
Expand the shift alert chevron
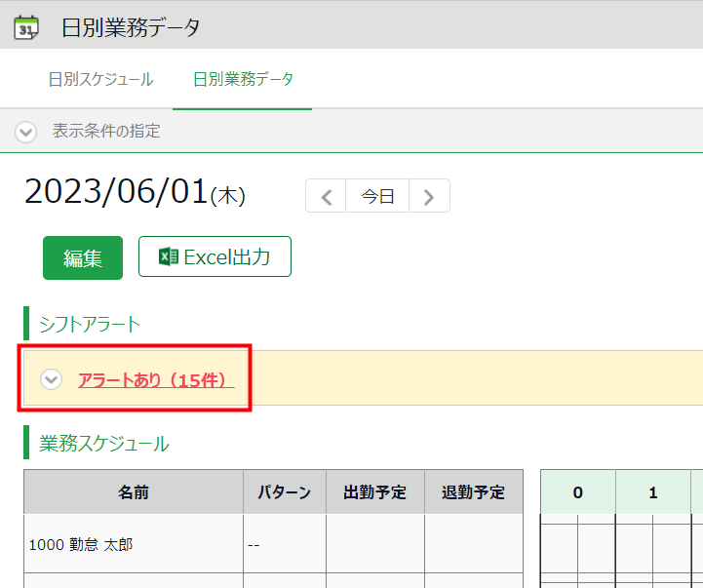(x=52, y=380)
